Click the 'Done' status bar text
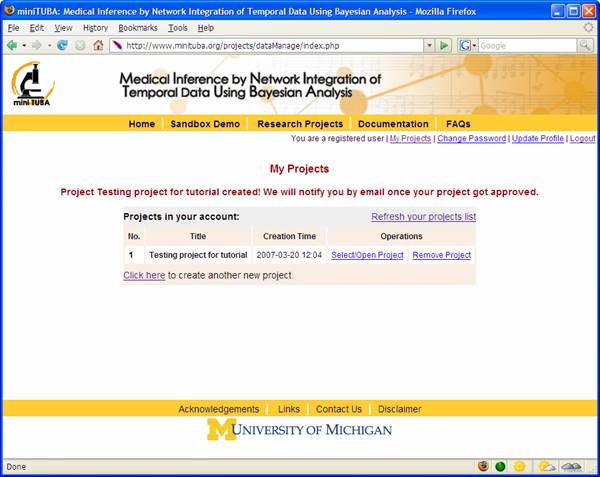The image size is (600, 477). [16, 467]
